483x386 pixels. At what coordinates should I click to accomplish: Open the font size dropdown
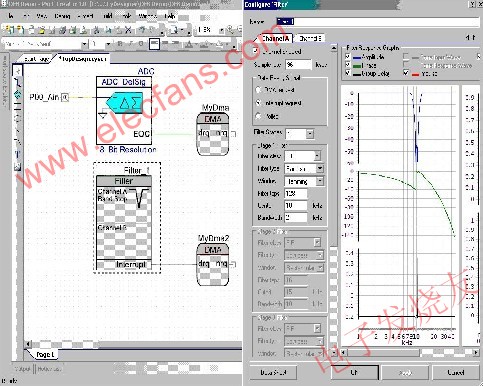[108, 44]
